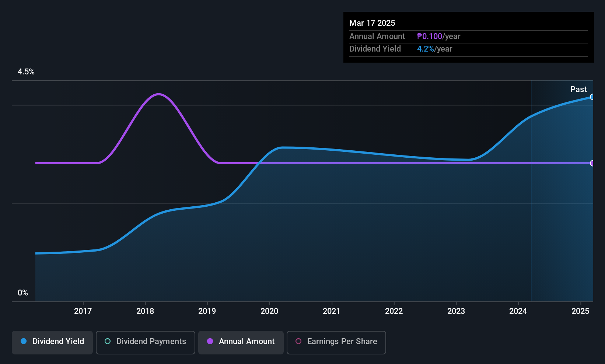Click the 4.5% axis label
This screenshot has width=605, height=364.
tap(26, 72)
